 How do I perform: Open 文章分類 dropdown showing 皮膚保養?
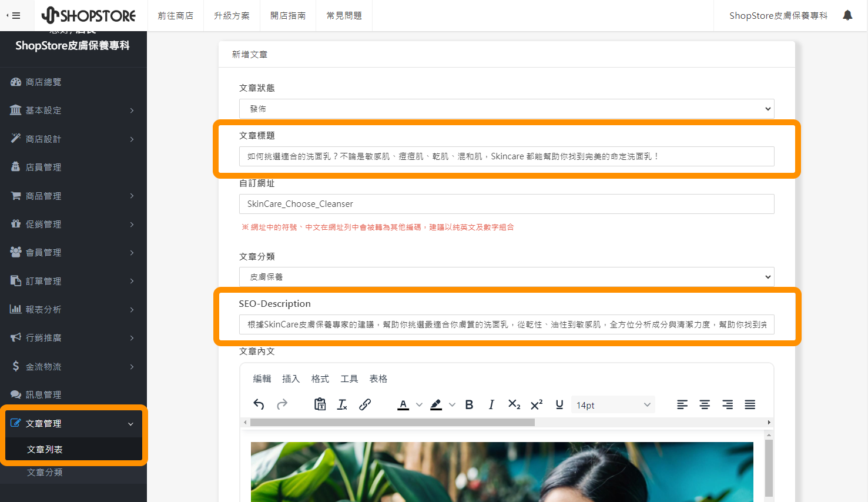pos(507,277)
